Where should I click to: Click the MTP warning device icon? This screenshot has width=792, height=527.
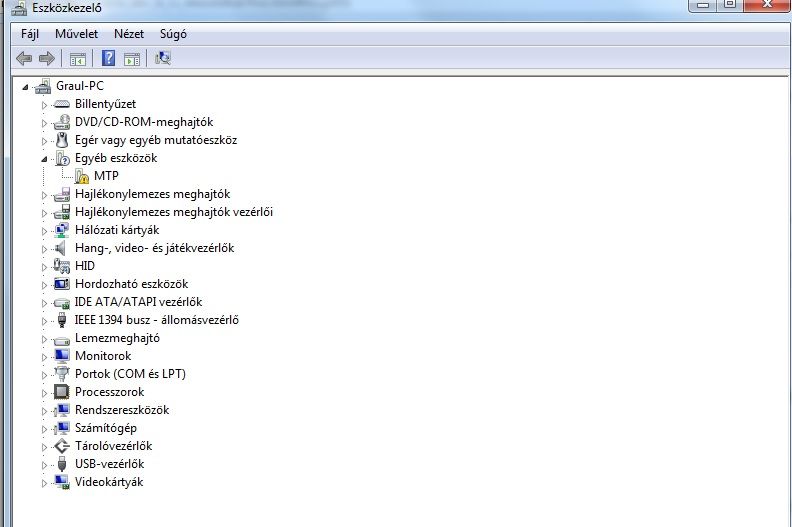(81, 176)
